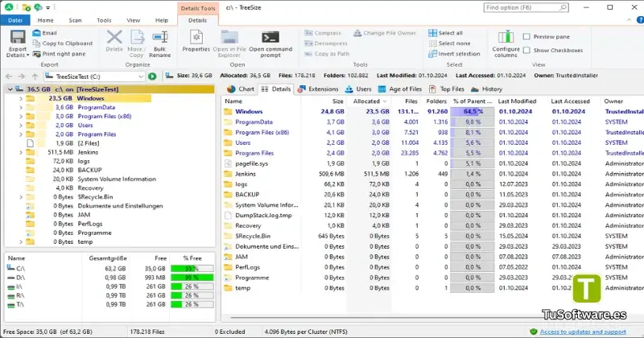Click the Compress tool
The width and height of the screenshot is (644, 338).
coord(323,33)
